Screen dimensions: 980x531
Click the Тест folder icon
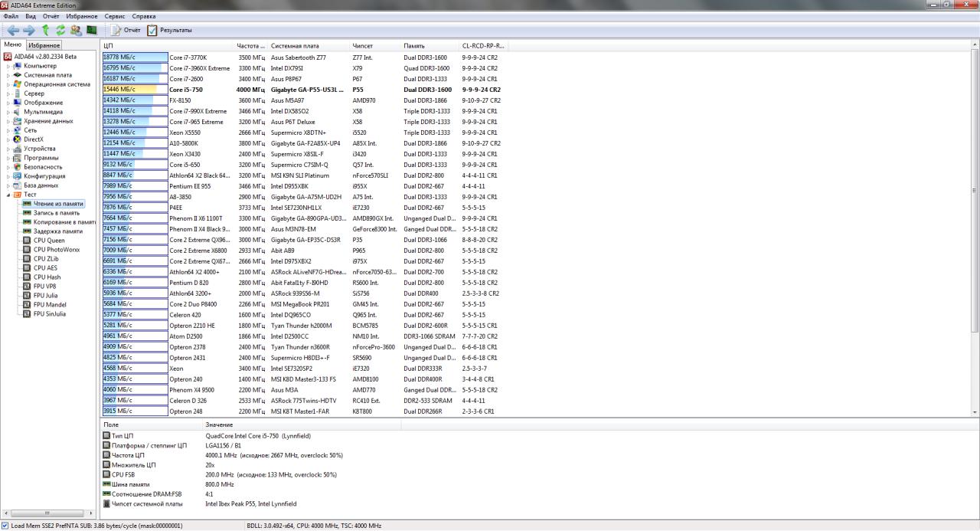click(18, 195)
